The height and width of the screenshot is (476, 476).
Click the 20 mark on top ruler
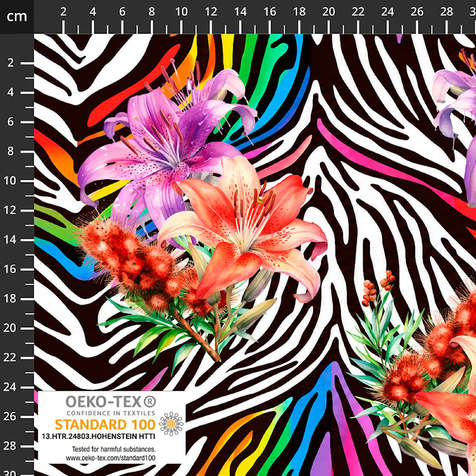click(x=328, y=12)
